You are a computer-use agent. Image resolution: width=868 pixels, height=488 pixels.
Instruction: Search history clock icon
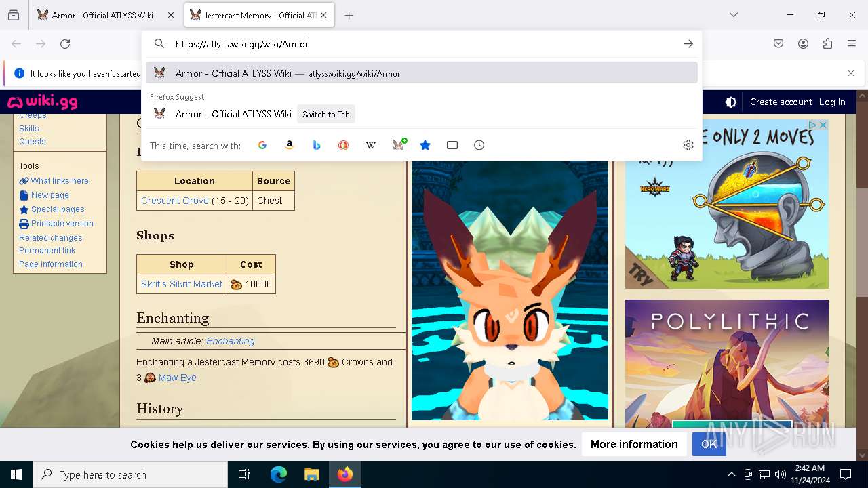479,145
